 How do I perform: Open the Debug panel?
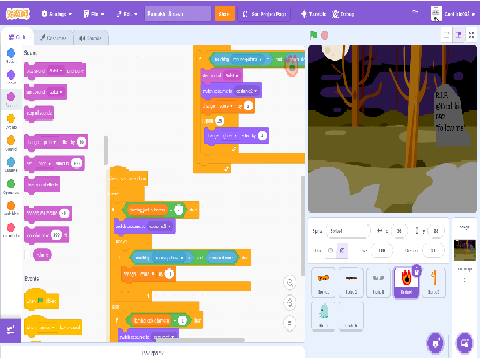coord(343,14)
